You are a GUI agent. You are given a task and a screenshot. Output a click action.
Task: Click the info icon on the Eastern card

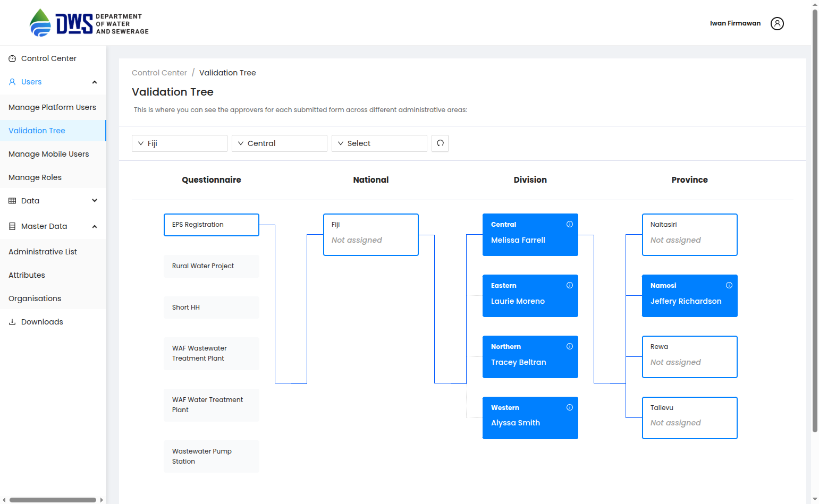pos(570,285)
